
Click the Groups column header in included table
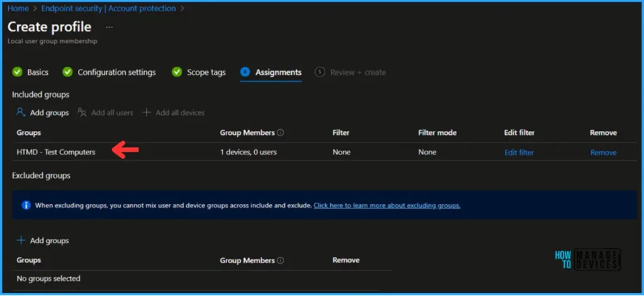(29, 133)
